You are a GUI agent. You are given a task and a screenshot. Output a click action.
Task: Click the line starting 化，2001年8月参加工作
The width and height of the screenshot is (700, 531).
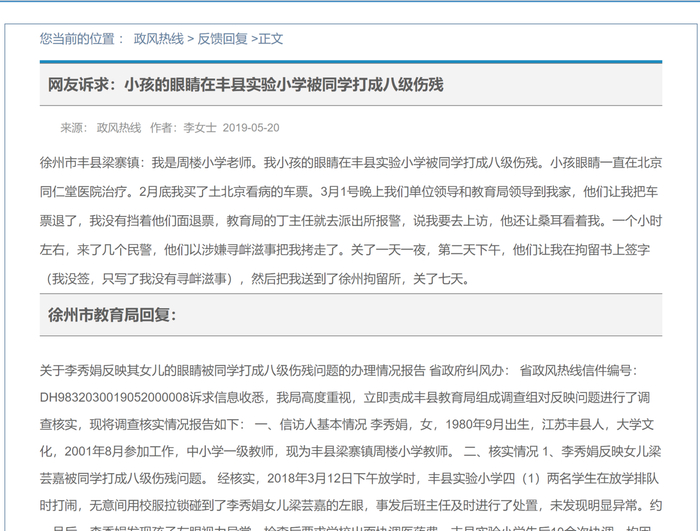[350, 452]
